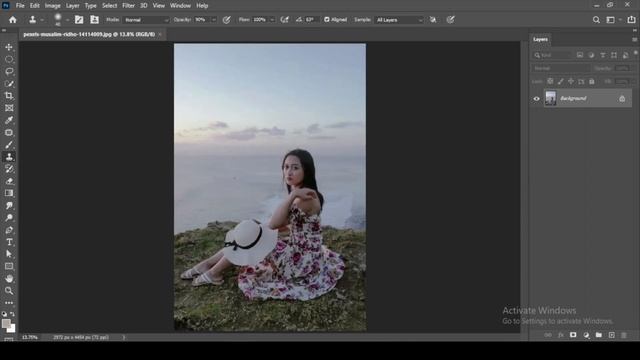
Task: Toggle type layer filter in Layers panel
Action: (x=602, y=55)
